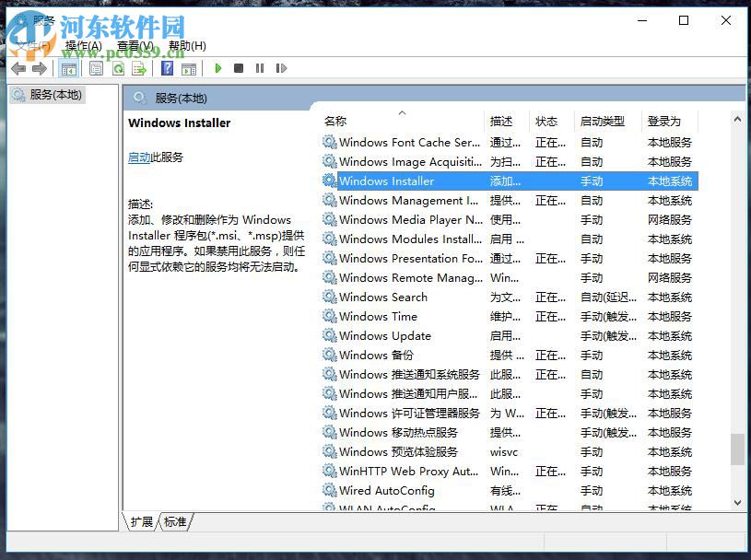Viewport: 751px width, 560px height.
Task: Open the 操作(A) menu
Action: click(x=83, y=43)
